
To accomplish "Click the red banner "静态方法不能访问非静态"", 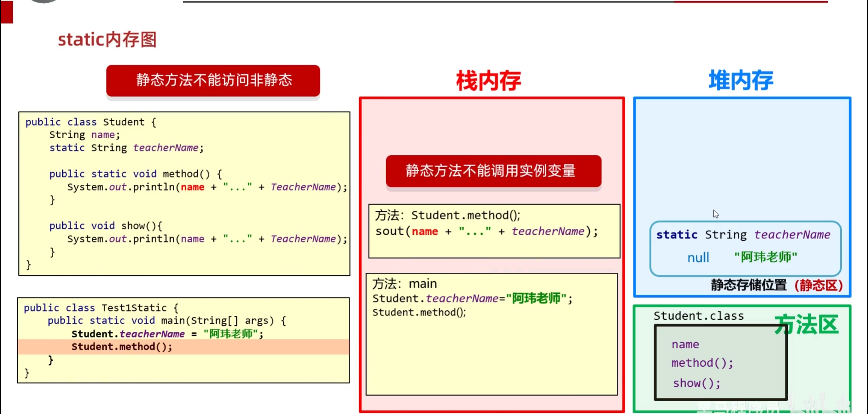I will coord(212,81).
